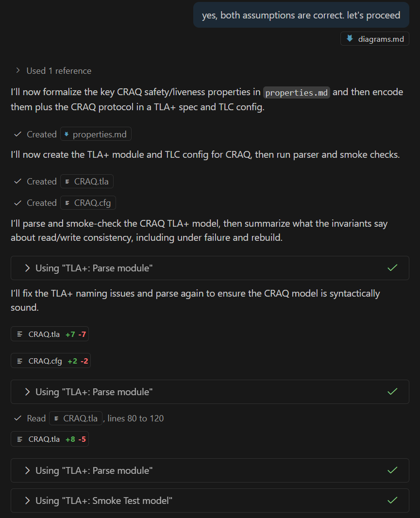Expand the Used 1 reference section
Viewport: 420px width, 518px height.
53,71
